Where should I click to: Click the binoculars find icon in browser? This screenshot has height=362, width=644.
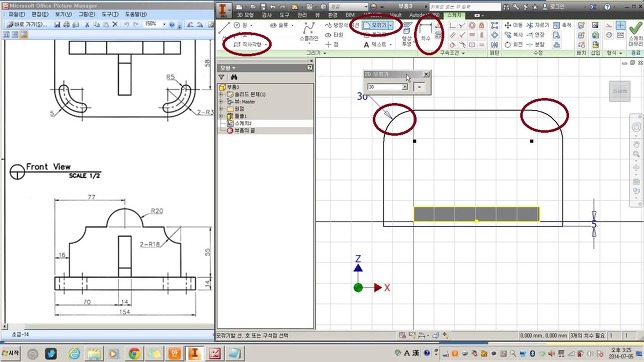(234, 77)
